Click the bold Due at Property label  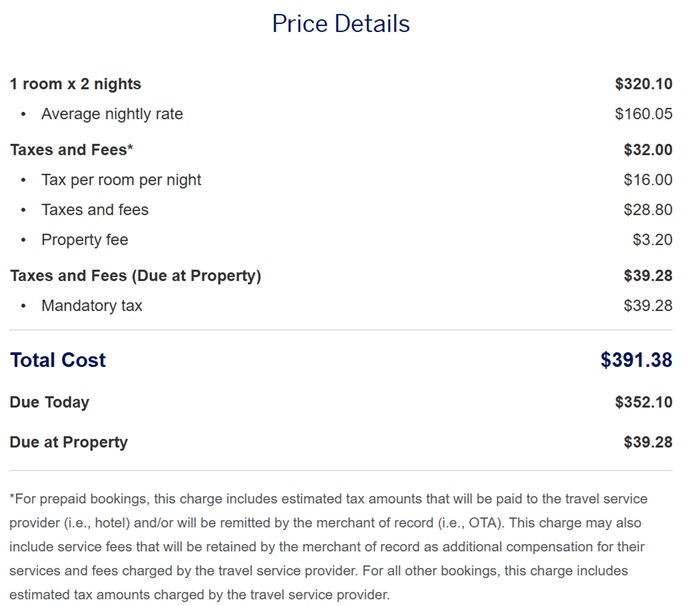pos(68,442)
